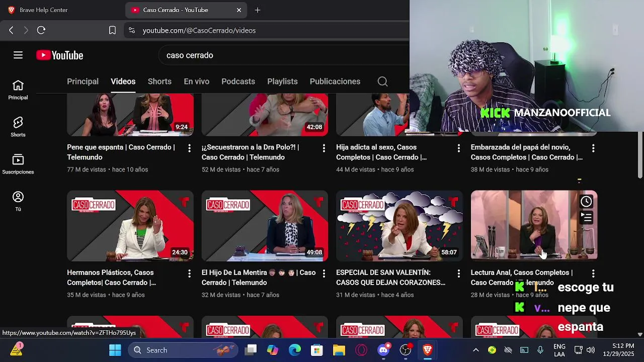
Task: Click the taskbar Search box
Action: coord(183,350)
